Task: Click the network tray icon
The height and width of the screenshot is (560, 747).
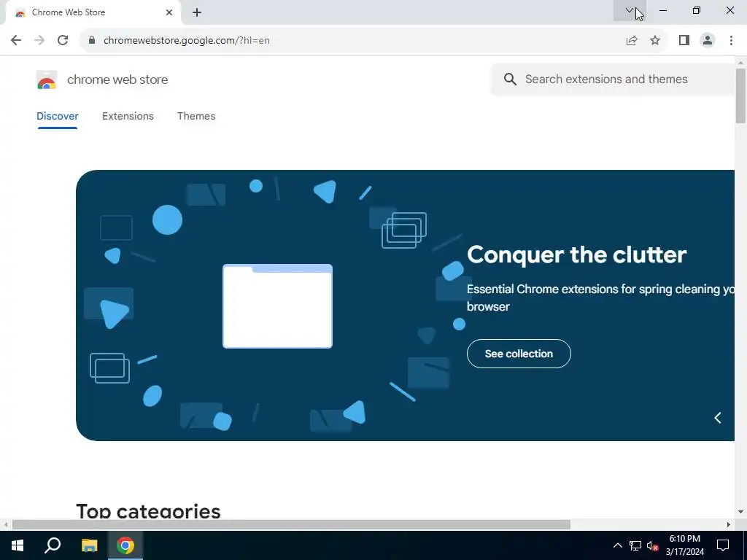Action: [635, 545]
